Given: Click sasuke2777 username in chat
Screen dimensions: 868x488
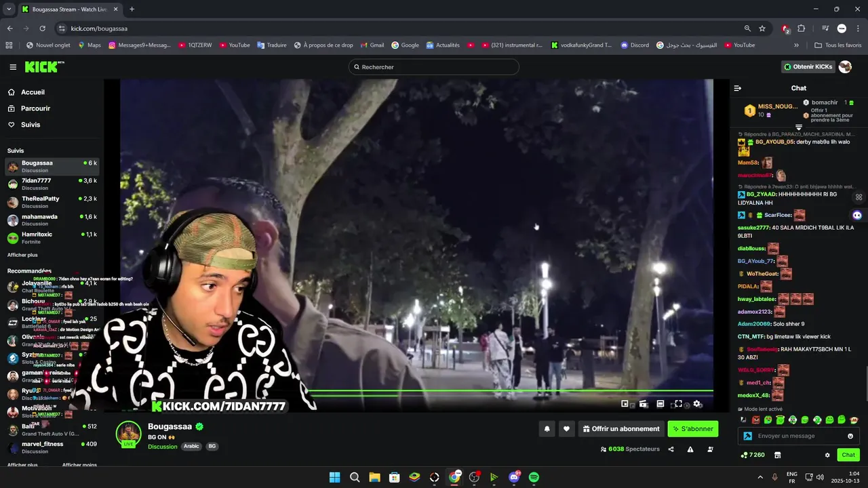Looking at the screenshot, I should click(753, 228).
